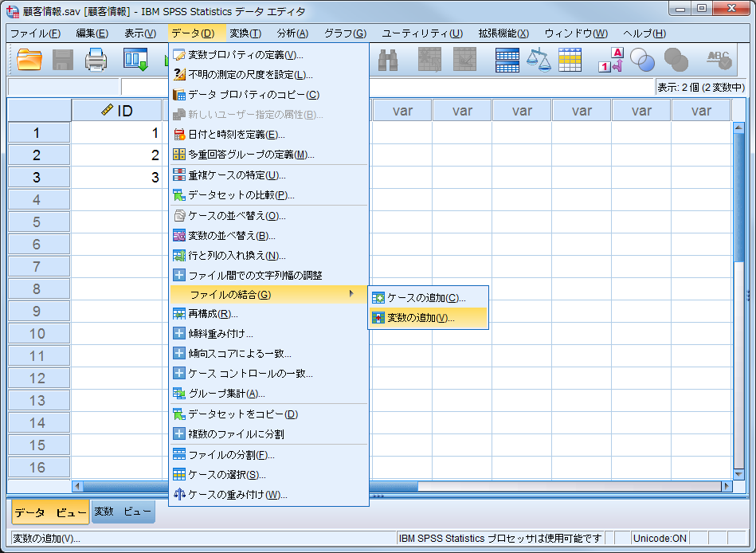Open the 分析(A) menu
This screenshot has width=756, height=553.
(x=292, y=33)
